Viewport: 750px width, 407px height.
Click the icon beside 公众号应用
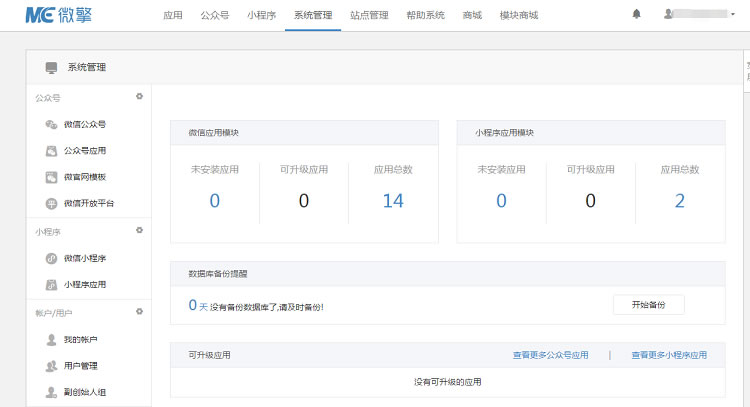[51, 151]
